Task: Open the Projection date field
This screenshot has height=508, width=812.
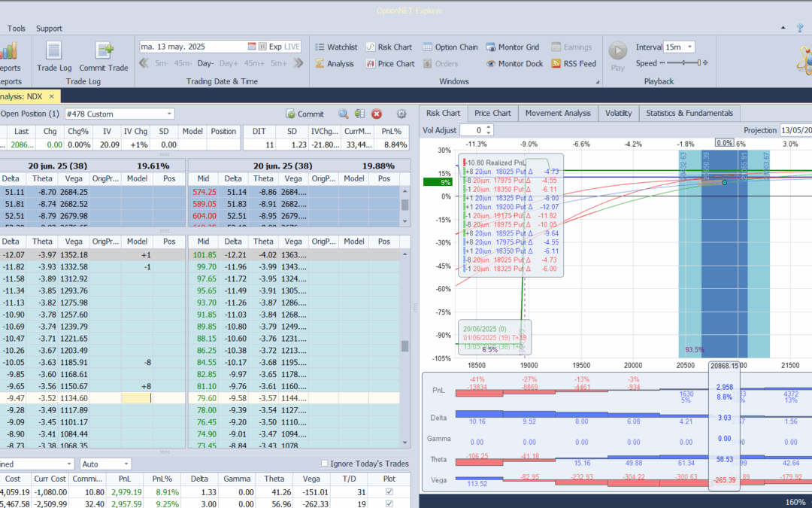Action: (796, 130)
